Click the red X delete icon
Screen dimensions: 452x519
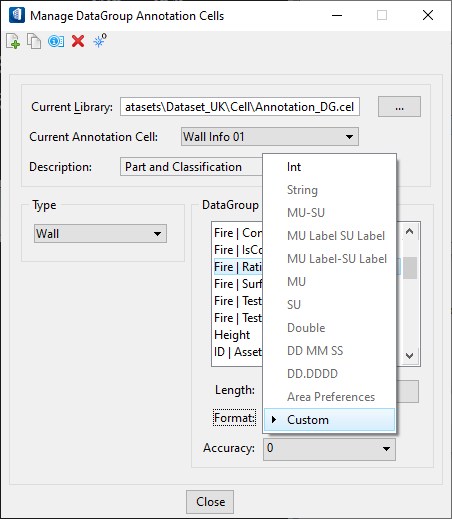tap(78, 41)
